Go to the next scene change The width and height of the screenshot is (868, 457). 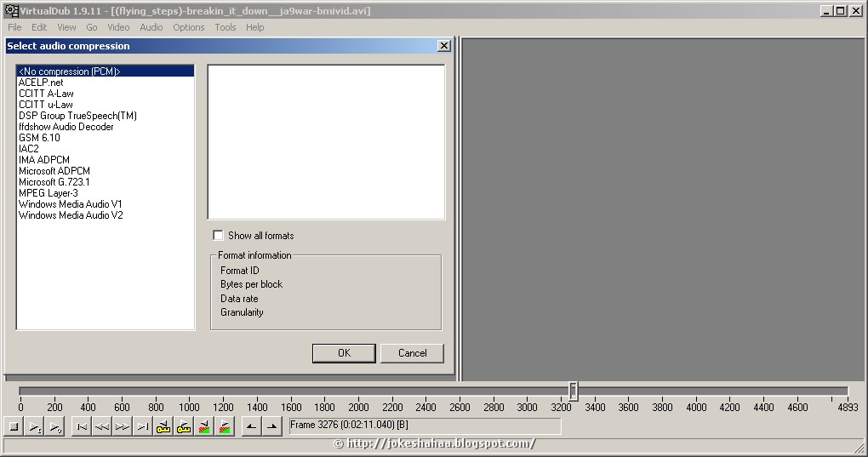[225, 426]
